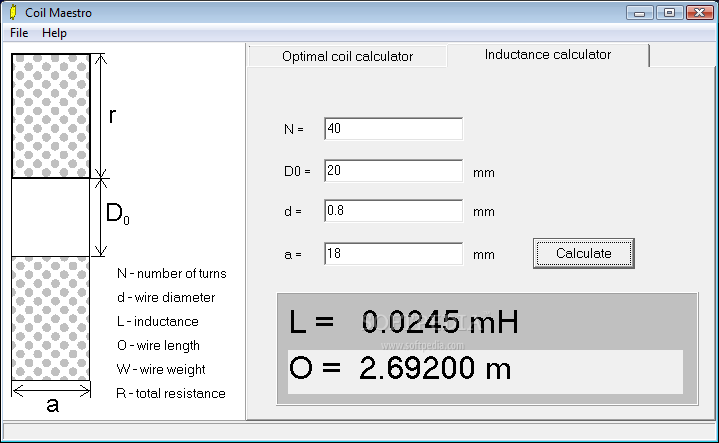719x443 pixels.
Task: Click the 'r' label in coil diagram
Action: click(x=112, y=116)
